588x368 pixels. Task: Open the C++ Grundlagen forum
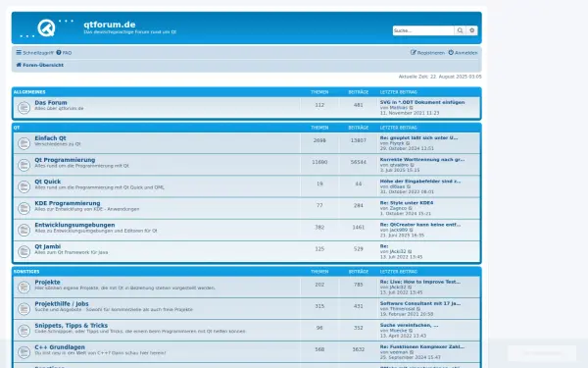pos(60,347)
